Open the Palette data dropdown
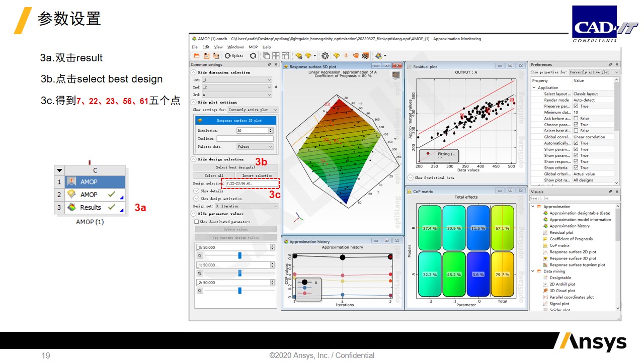Image resolution: width=644 pixels, height=362 pixels. click(x=255, y=147)
